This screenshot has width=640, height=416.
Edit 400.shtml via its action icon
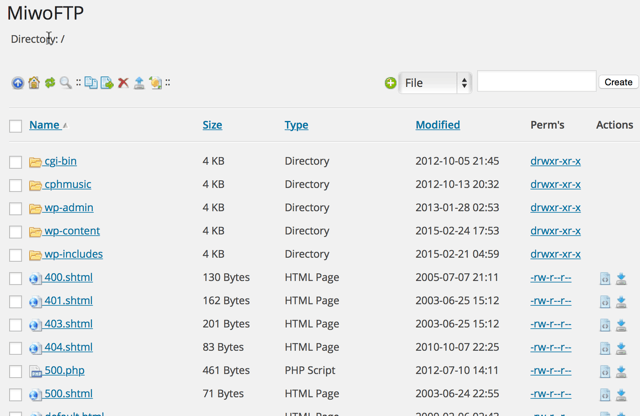pos(605,279)
